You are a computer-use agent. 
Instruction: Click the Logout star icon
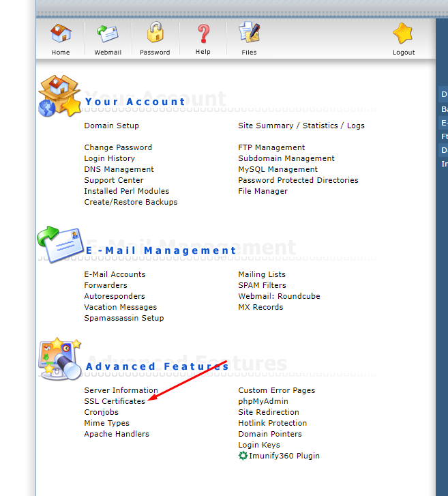point(403,34)
